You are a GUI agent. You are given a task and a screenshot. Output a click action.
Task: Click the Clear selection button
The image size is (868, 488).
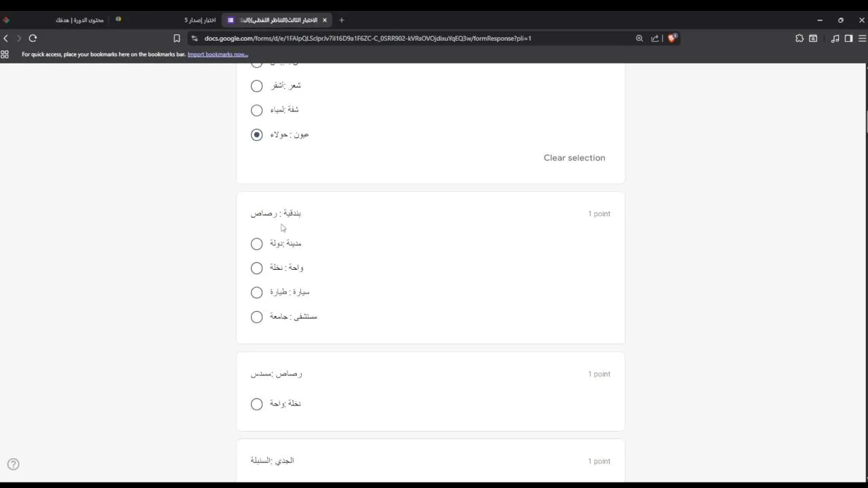click(574, 158)
